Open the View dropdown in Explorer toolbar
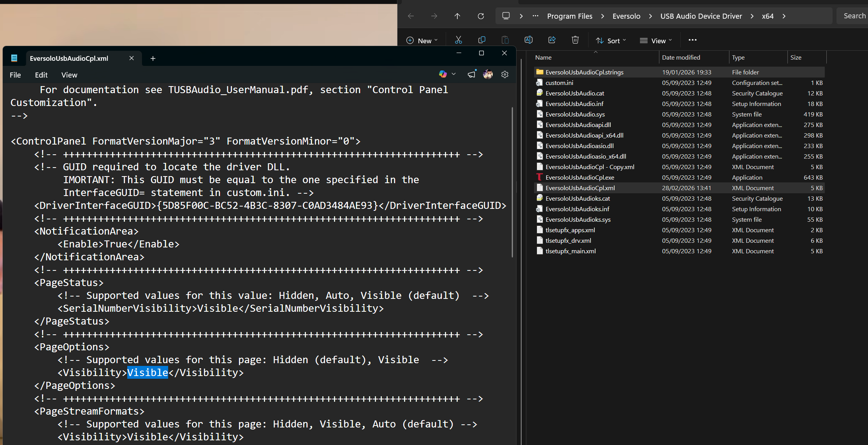This screenshot has width=868, height=445. coord(656,41)
